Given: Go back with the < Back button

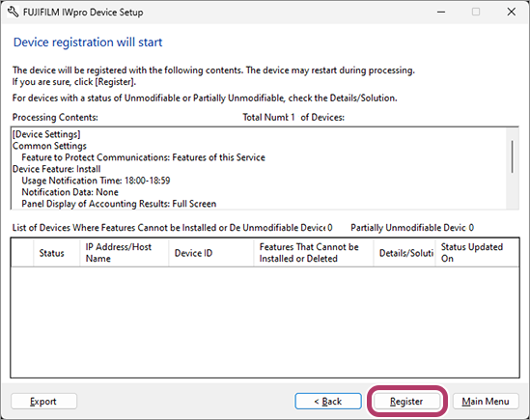Looking at the screenshot, I should click(328, 402).
